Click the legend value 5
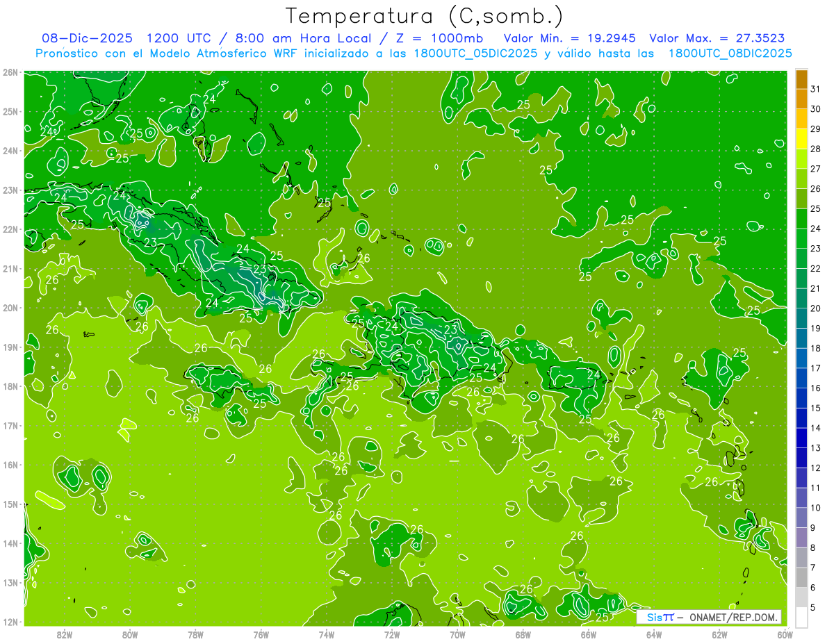The width and height of the screenshot is (834, 644). click(x=813, y=608)
